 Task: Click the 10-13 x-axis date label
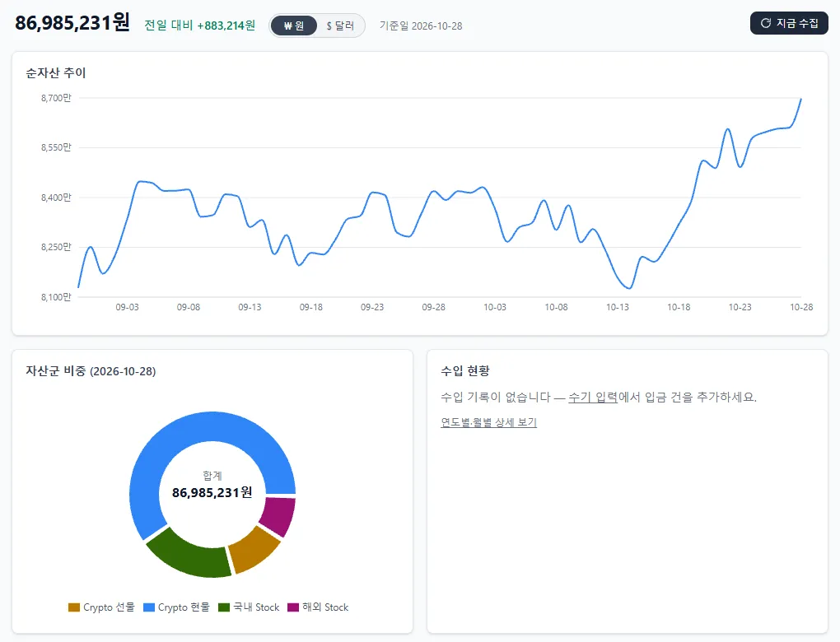(618, 307)
